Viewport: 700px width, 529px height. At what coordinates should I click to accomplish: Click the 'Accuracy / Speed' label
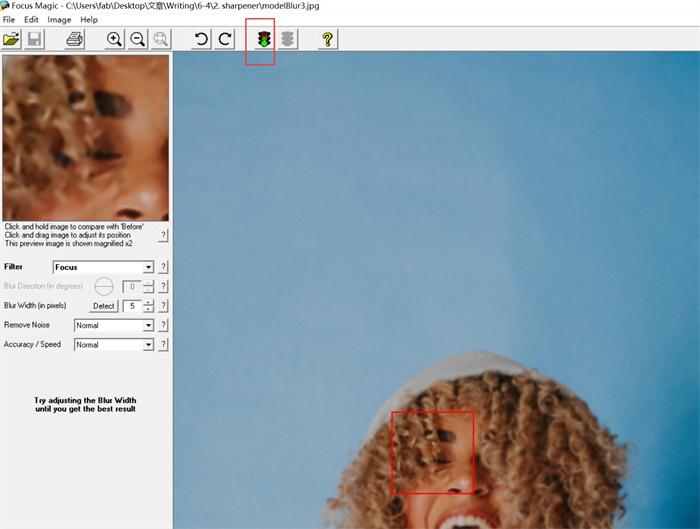32,344
